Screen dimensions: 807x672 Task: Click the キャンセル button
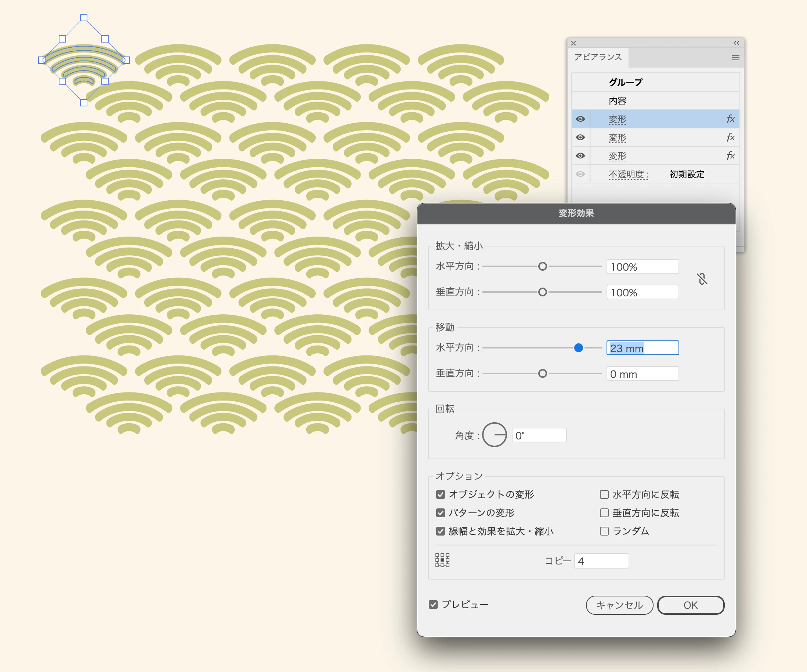tap(619, 605)
